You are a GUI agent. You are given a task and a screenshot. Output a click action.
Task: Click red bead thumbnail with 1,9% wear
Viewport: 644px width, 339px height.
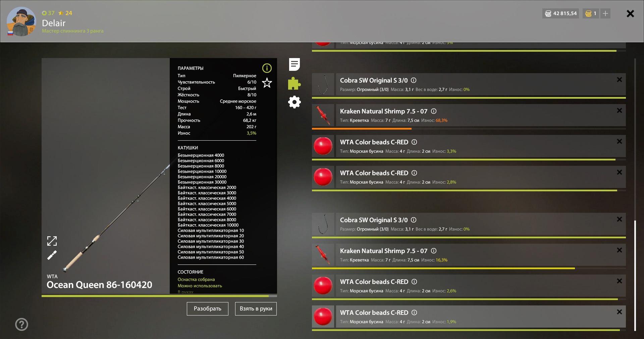pyautogui.click(x=323, y=317)
